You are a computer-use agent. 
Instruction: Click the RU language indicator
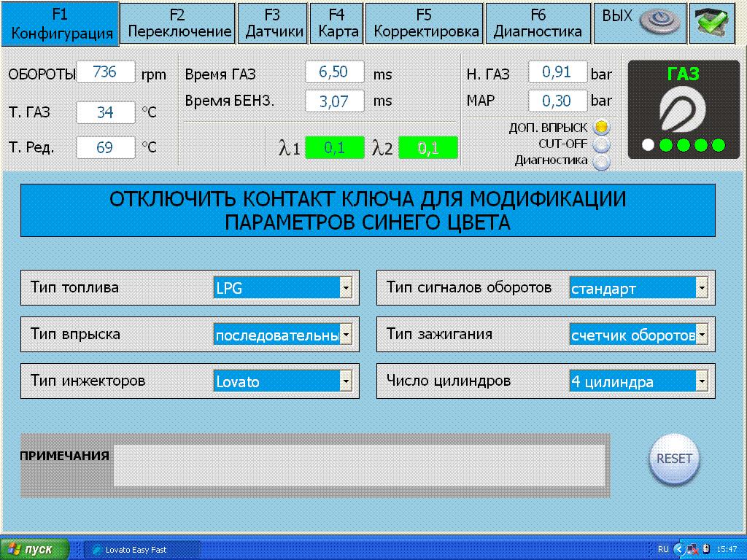point(663,550)
